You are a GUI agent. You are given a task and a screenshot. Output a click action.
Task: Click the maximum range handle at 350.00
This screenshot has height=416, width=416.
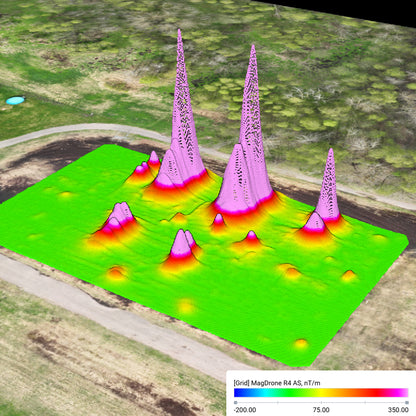tap(406, 403)
